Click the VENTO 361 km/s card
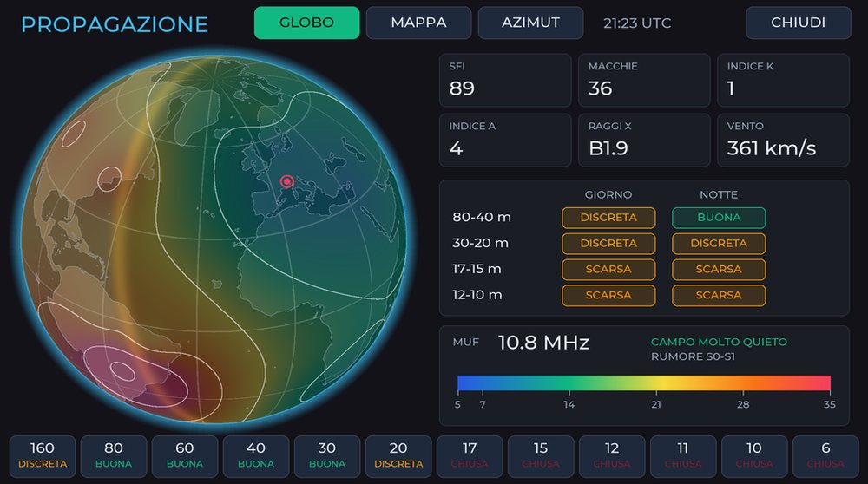The image size is (868, 484). (x=783, y=140)
